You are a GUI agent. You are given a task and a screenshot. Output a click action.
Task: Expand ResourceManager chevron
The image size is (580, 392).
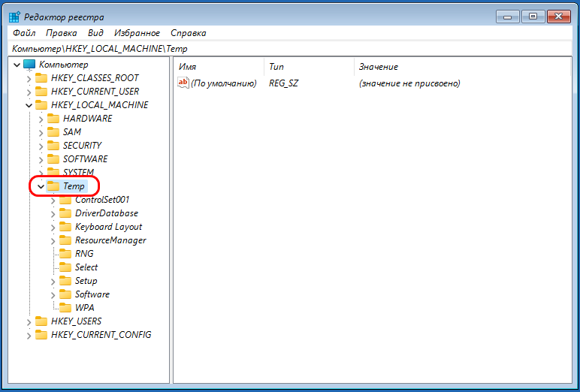click(53, 241)
